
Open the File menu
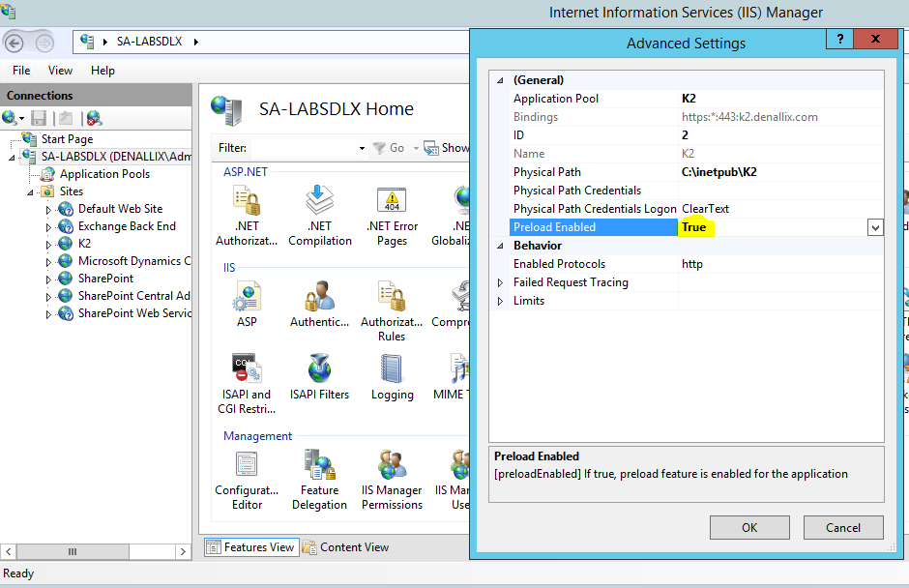21,71
